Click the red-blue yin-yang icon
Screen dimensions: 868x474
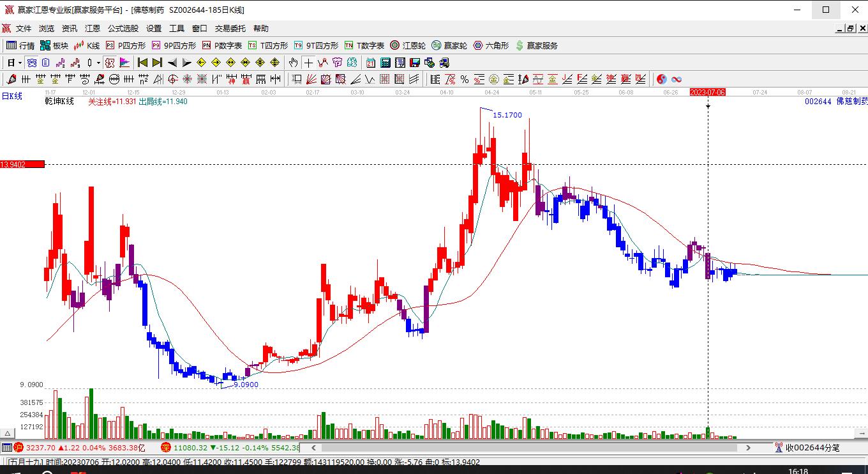(662, 79)
